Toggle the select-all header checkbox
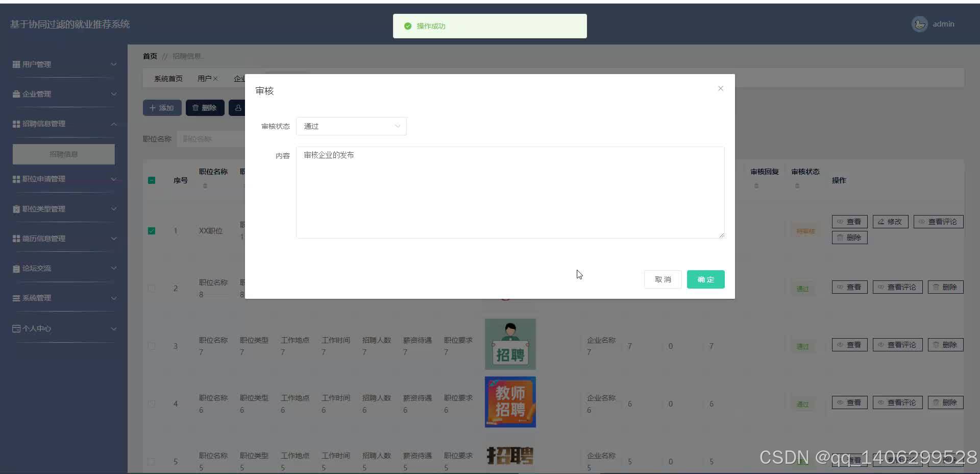 [x=152, y=180]
